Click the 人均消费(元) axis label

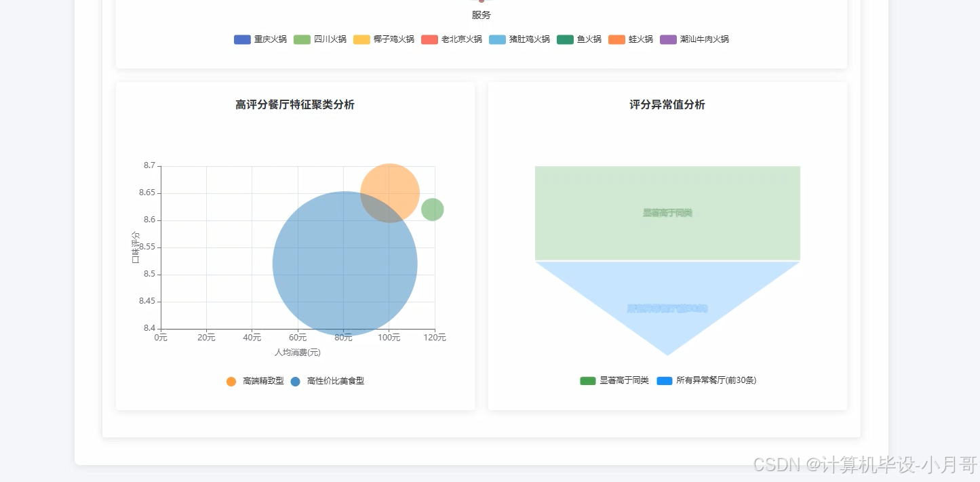tap(297, 353)
